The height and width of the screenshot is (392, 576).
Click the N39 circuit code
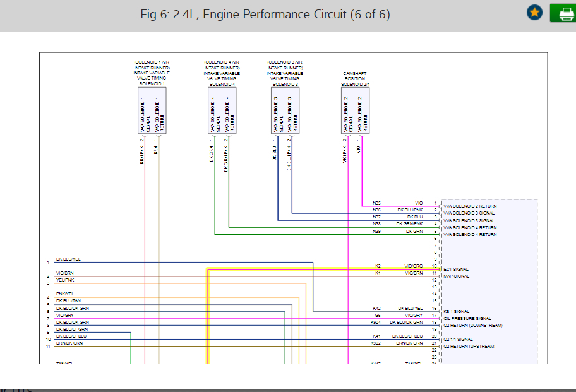[x=376, y=231]
